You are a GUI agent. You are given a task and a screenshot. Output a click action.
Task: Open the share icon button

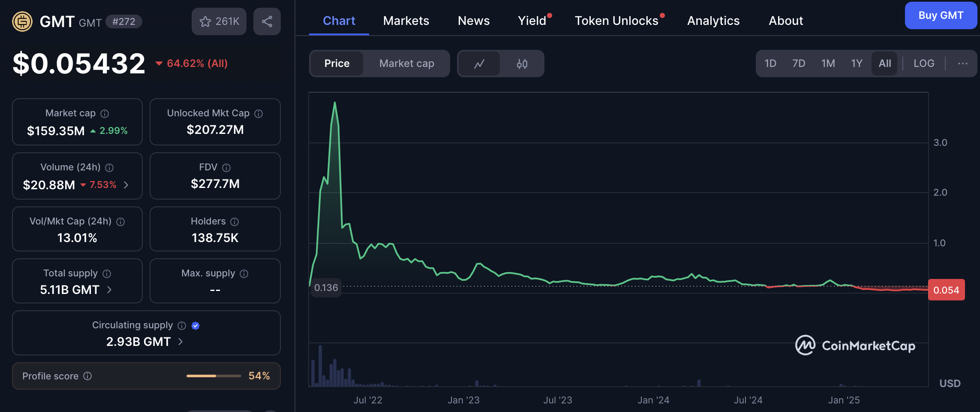267,21
